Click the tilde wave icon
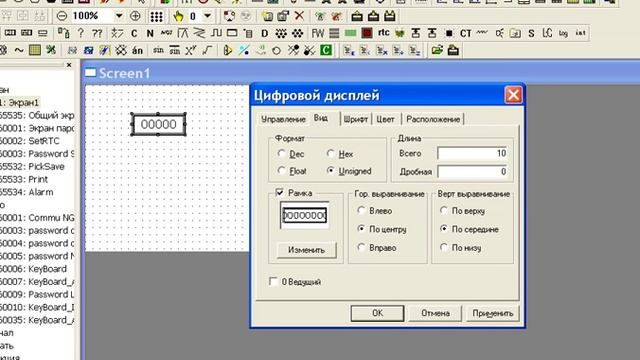Image resolution: width=640 pixels, height=360 pixels. 19,50
